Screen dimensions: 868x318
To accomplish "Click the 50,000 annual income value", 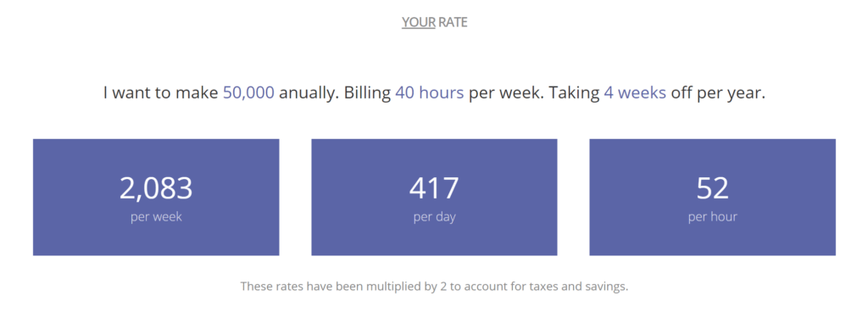I will point(248,93).
